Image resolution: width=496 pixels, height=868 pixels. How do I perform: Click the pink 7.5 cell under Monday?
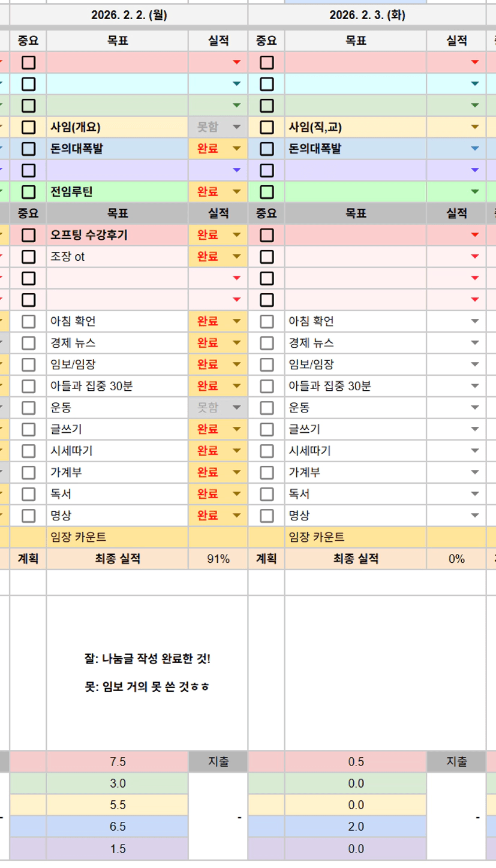tap(118, 762)
